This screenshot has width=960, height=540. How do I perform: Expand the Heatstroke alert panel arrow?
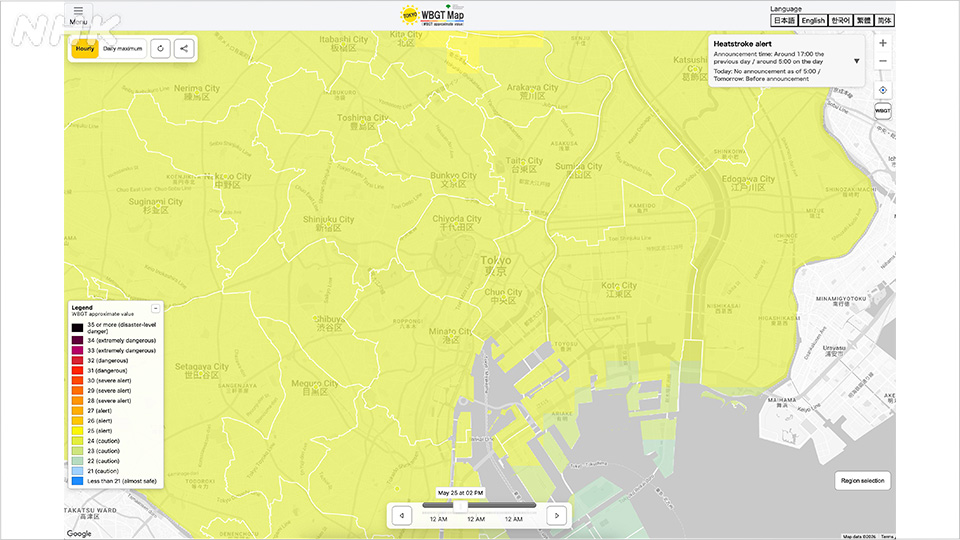[857, 61]
